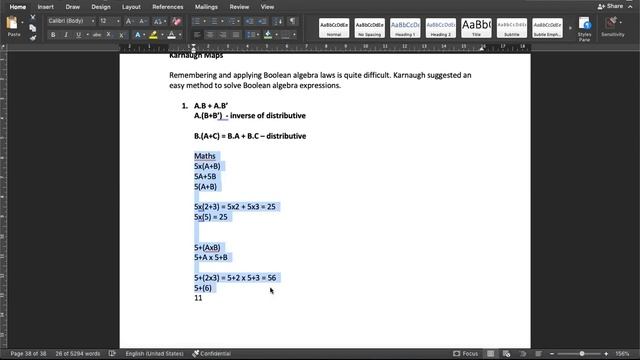Screen dimensions: 640x360
Task: Open line spacing dropdown
Action: [x=252, y=35]
